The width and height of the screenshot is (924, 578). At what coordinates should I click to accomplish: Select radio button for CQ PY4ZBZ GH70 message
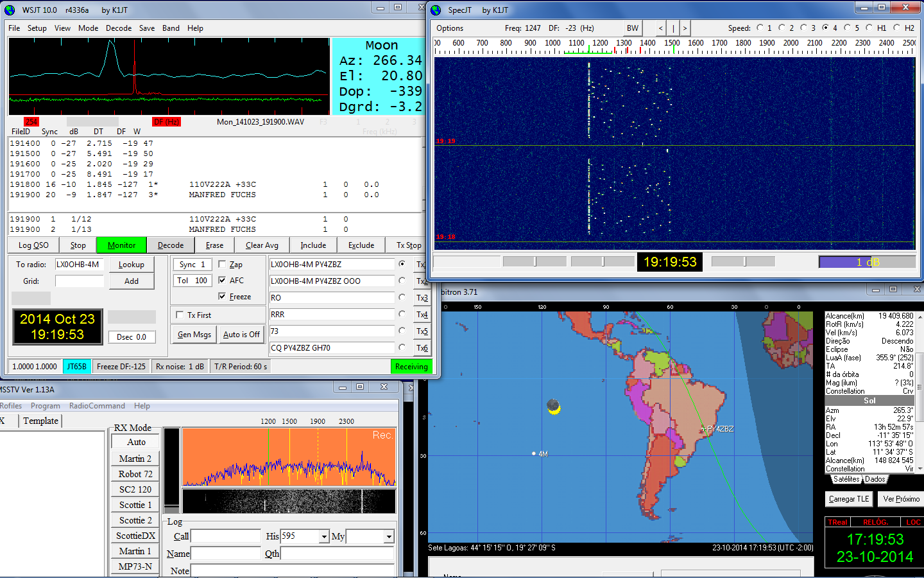click(402, 347)
